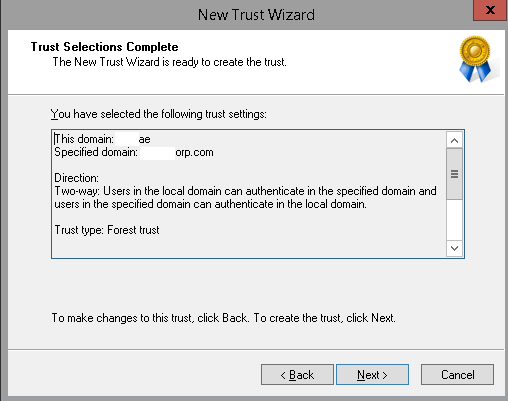Click the 'To make changes to this trust' text
Image resolution: width=508 pixels, height=401 pixels.
click(x=223, y=318)
